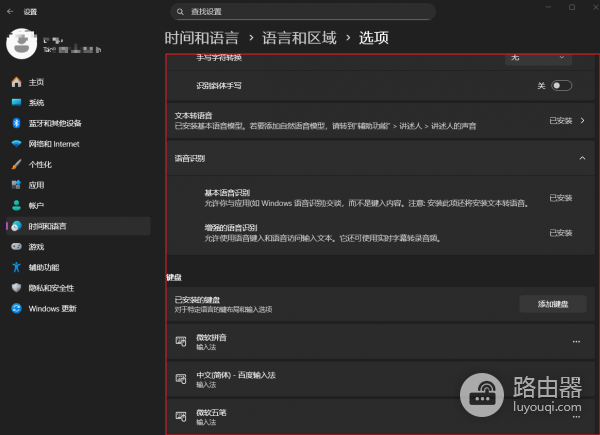The height and width of the screenshot is (435, 600).
Task: Click the 主页 home icon
Action: [16, 82]
